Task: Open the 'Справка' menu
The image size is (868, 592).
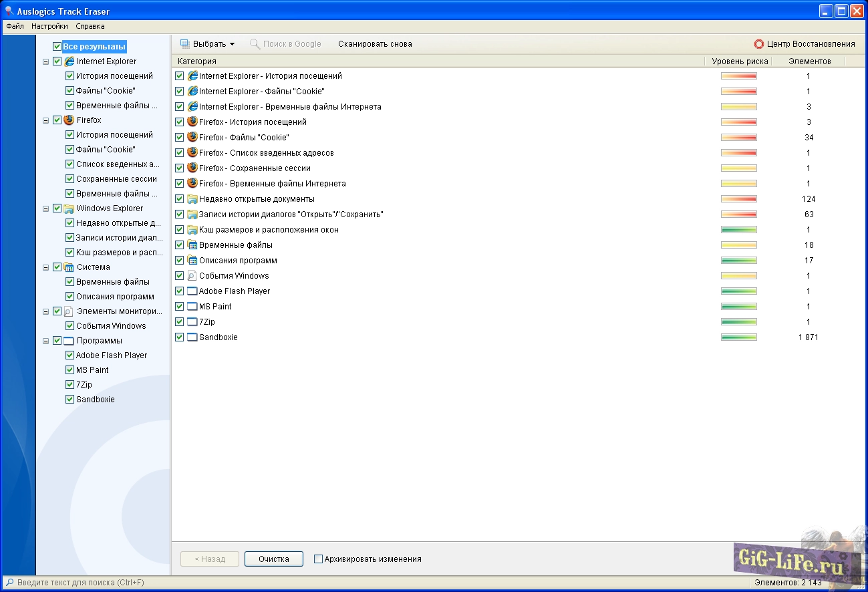Action: pos(90,27)
